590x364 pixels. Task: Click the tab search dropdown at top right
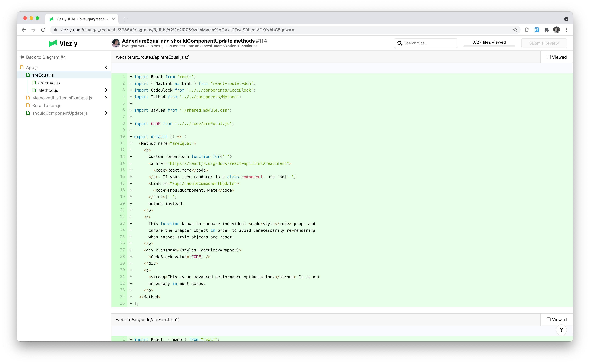[566, 19]
